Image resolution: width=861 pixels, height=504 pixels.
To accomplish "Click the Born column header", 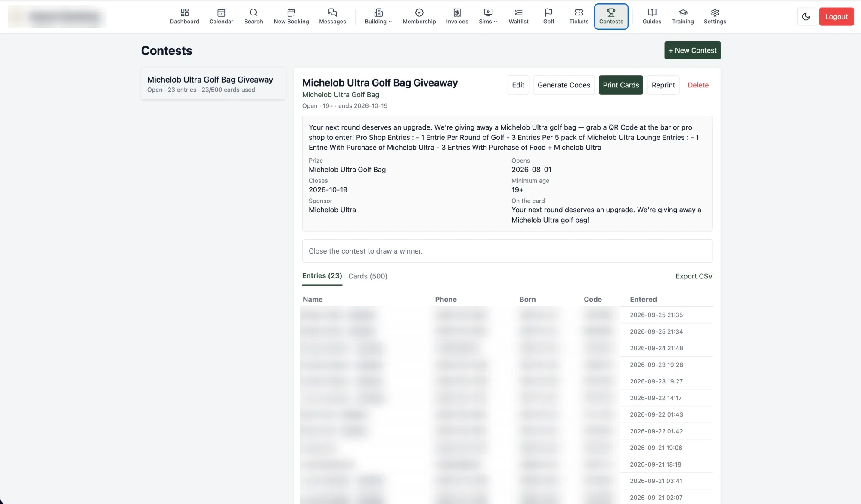I will (x=527, y=299).
